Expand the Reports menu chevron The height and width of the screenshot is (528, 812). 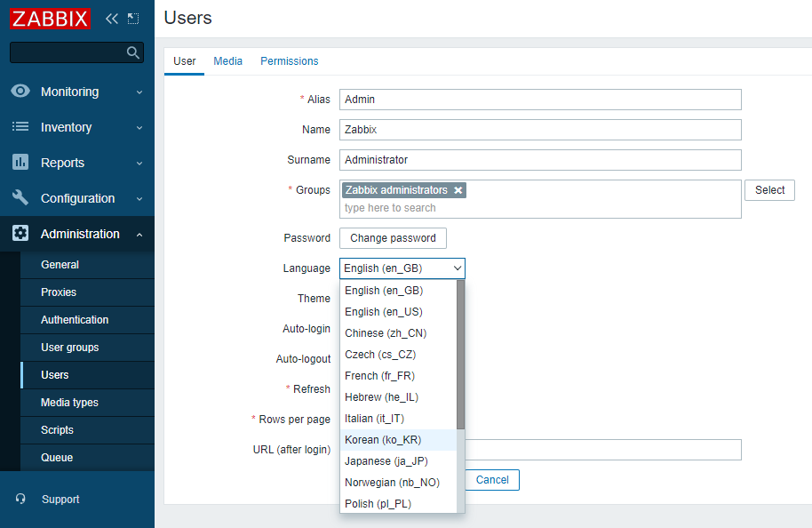click(x=139, y=164)
